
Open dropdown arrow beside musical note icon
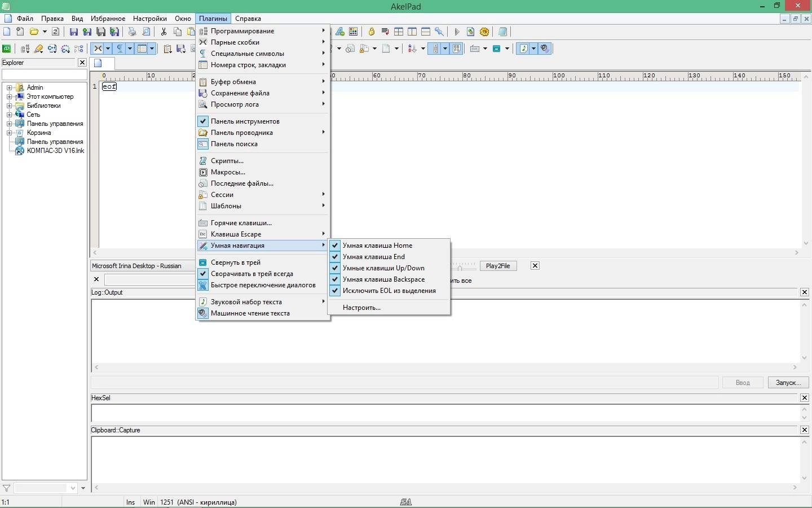(533, 49)
